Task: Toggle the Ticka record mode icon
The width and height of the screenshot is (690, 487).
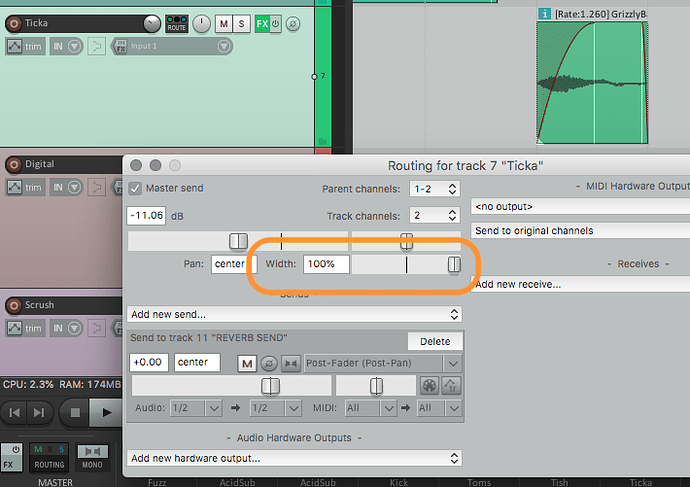Action: click(x=97, y=46)
